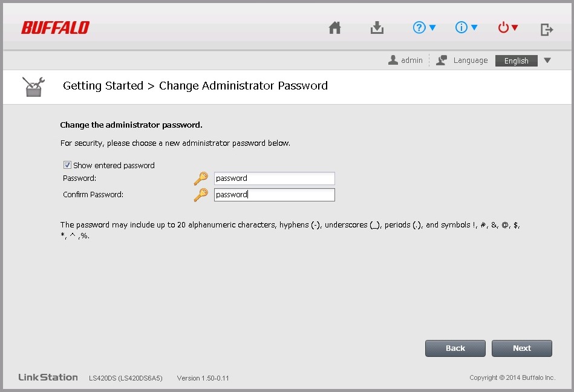Click the key icon beside Password
The height and width of the screenshot is (392, 574).
201,178
